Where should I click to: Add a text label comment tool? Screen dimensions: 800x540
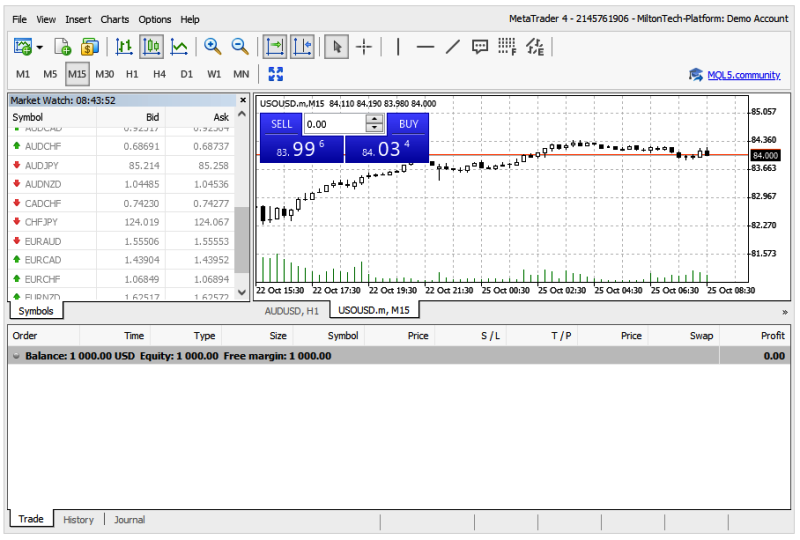pyautogui.click(x=480, y=47)
